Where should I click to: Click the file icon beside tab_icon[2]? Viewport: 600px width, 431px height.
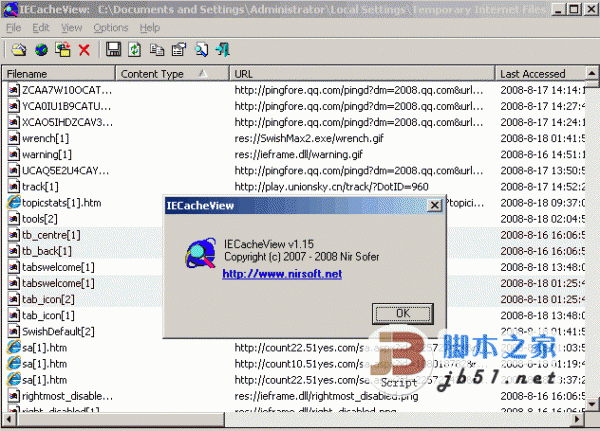(x=14, y=299)
